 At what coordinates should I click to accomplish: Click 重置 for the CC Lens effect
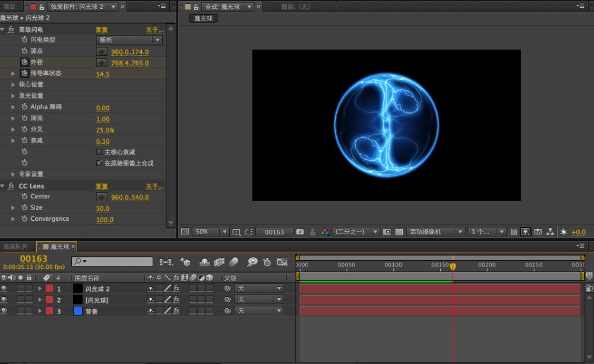102,186
